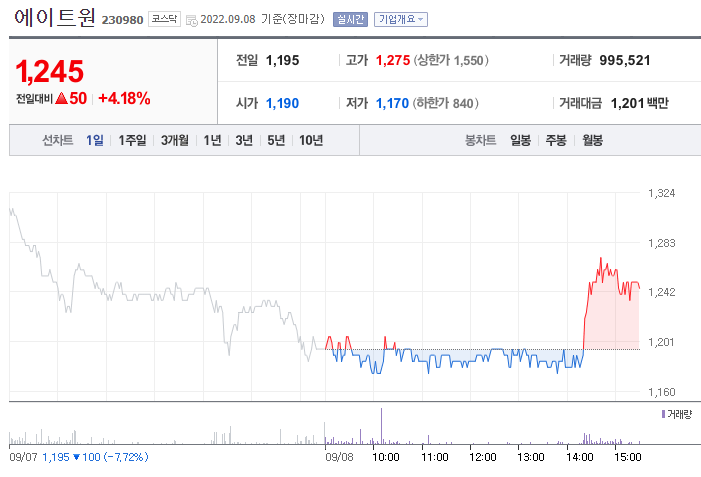Click the 거래대금 value 1,201 백만
The height and width of the screenshot is (477, 701).
(639, 103)
